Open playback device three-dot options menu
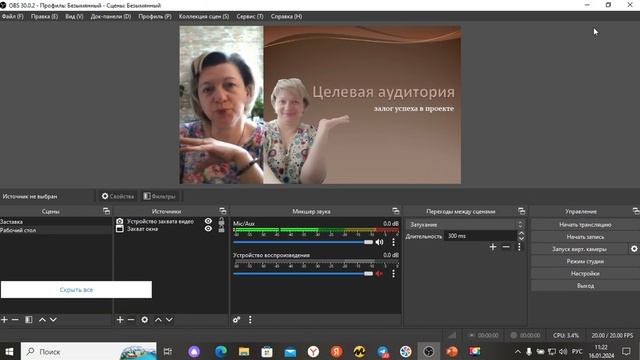Image resolution: width=640 pixels, height=360 pixels. coord(393,273)
